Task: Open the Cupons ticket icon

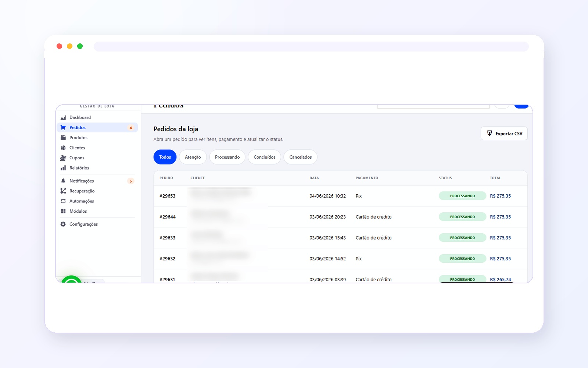Action: [63, 158]
